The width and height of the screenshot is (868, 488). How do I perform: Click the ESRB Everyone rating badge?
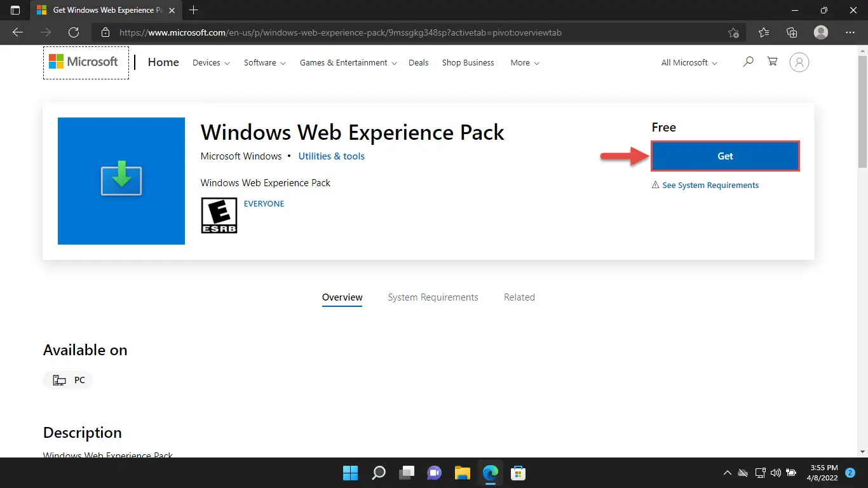[219, 215]
